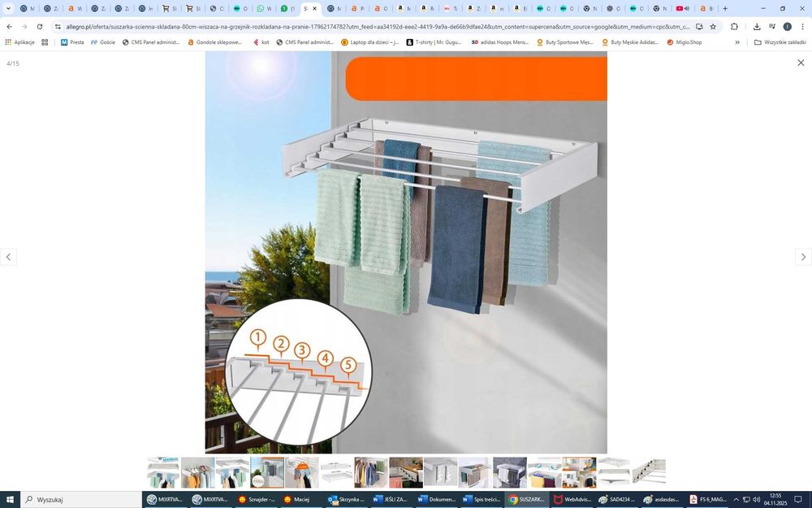View site information icon in address bar
812x508 pixels.
tap(58, 27)
